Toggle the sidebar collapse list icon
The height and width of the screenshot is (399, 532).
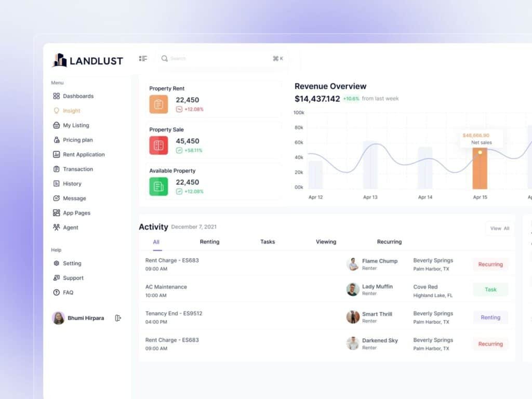tap(143, 59)
